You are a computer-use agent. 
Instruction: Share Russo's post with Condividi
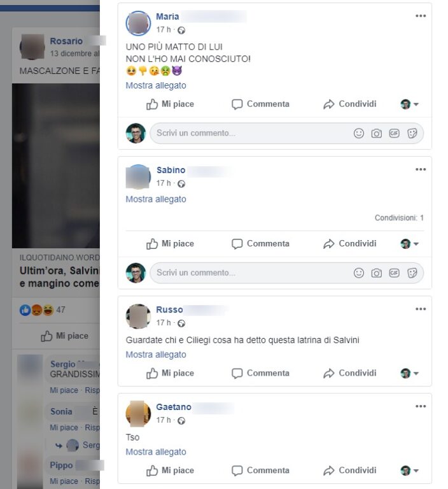click(x=349, y=373)
